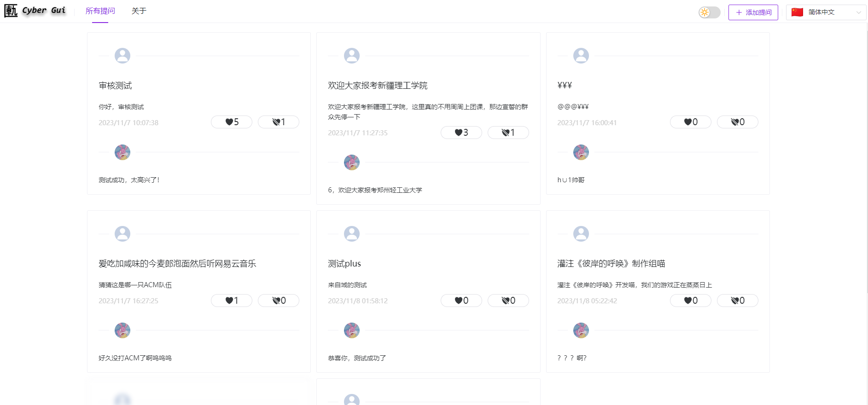Screen dimensions: 868x405
Task: Click the page vertical scrollbar
Action: [866, 156]
